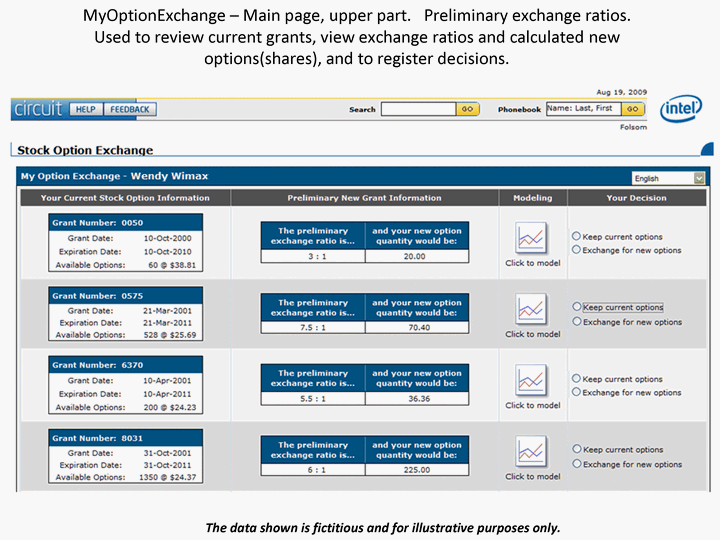This screenshot has height=540, width=720.
Task: Click the 'Click to model' link for grant 8031
Action: click(532, 477)
